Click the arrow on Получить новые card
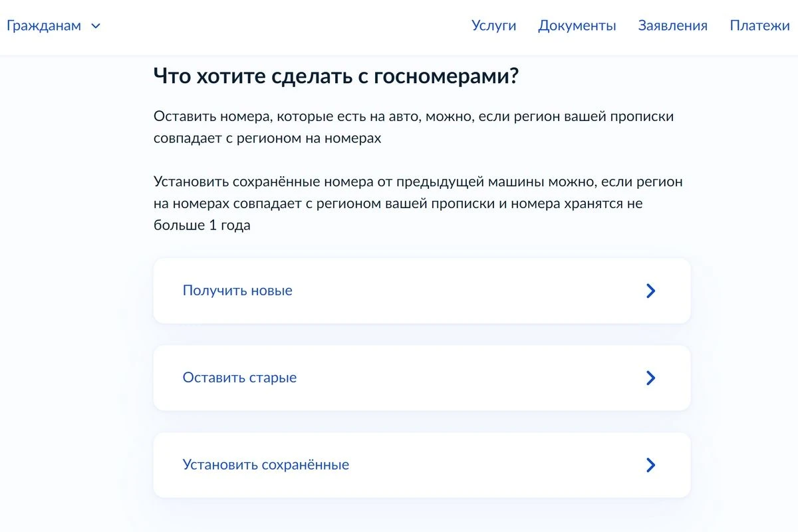The image size is (798, 532). [651, 291]
